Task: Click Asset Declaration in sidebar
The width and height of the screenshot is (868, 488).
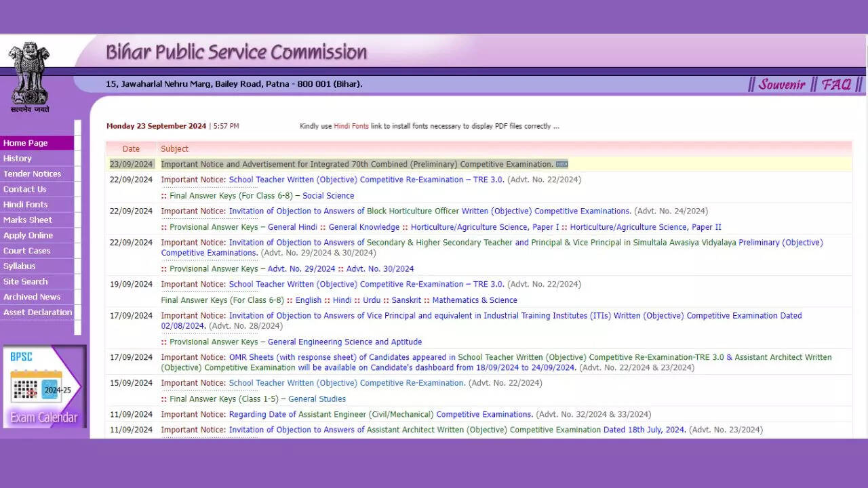Action: [37, 312]
